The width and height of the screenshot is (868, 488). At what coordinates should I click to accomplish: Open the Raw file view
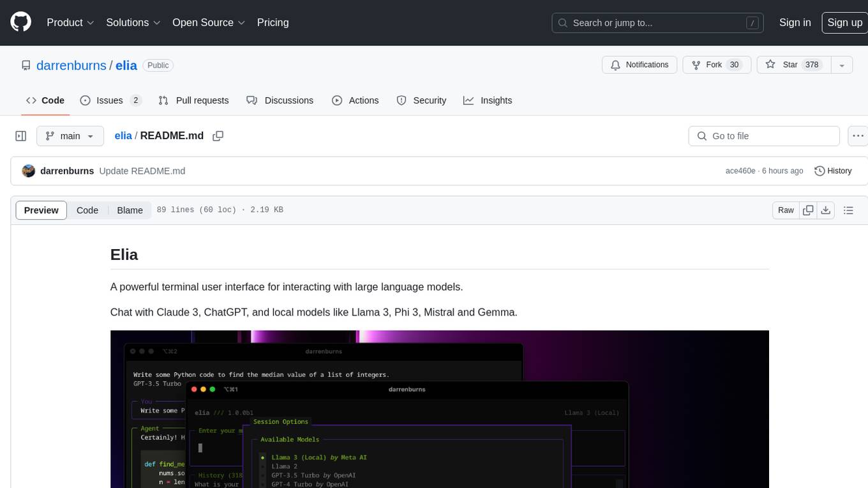pos(786,210)
